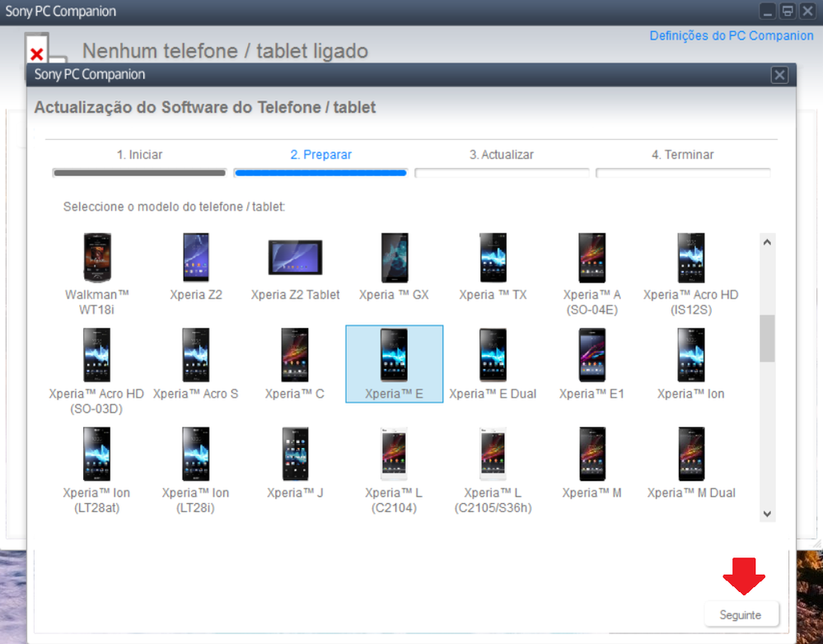Viewport: 823px width, 644px height.
Task: Choose Xperia Acro S from the list
Action: [x=196, y=357]
